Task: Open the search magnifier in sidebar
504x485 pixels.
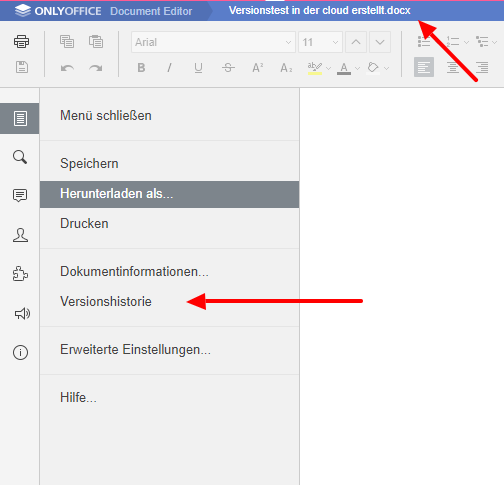Action: point(20,157)
